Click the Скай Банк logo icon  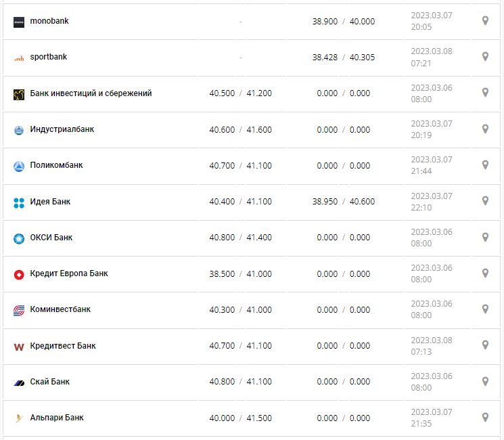pos(19,382)
